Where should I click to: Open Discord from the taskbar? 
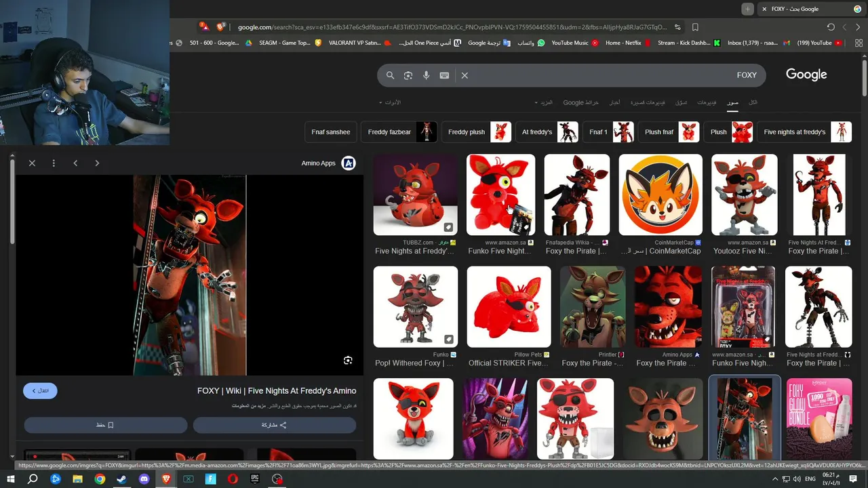[x=144, y=479]
